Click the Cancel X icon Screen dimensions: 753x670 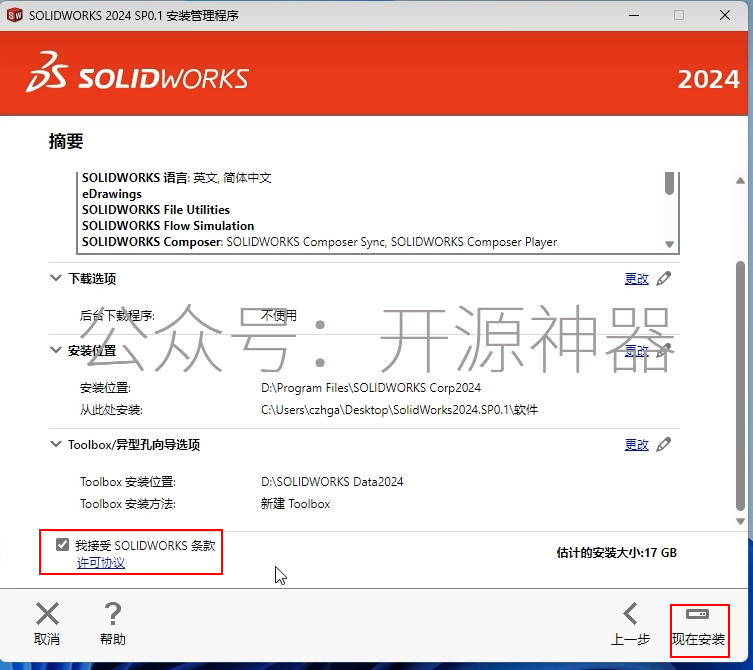pos(47,614)
